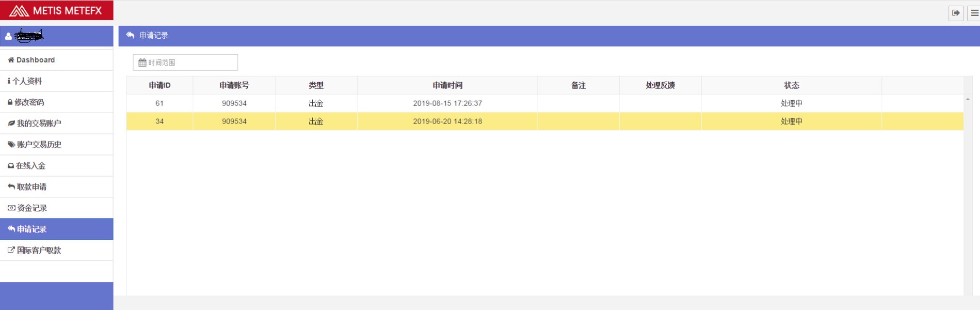
Task: Click account 909534 in row 61
Action: [234, 103]
